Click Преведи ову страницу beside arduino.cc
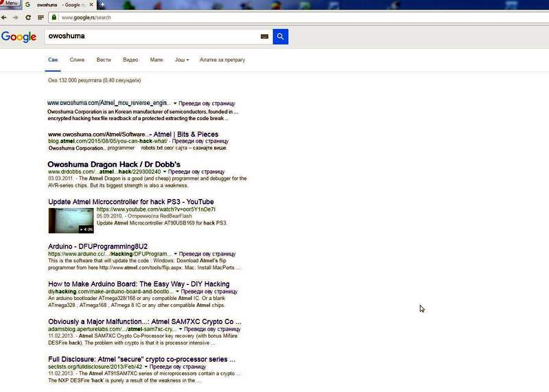 207,254
